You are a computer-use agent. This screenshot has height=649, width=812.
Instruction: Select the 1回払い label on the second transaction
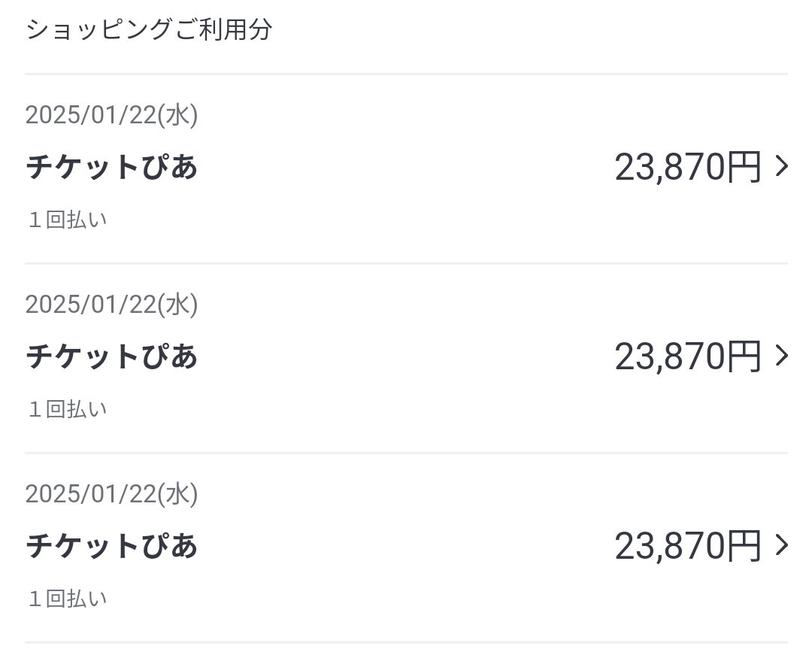[68, 410]
